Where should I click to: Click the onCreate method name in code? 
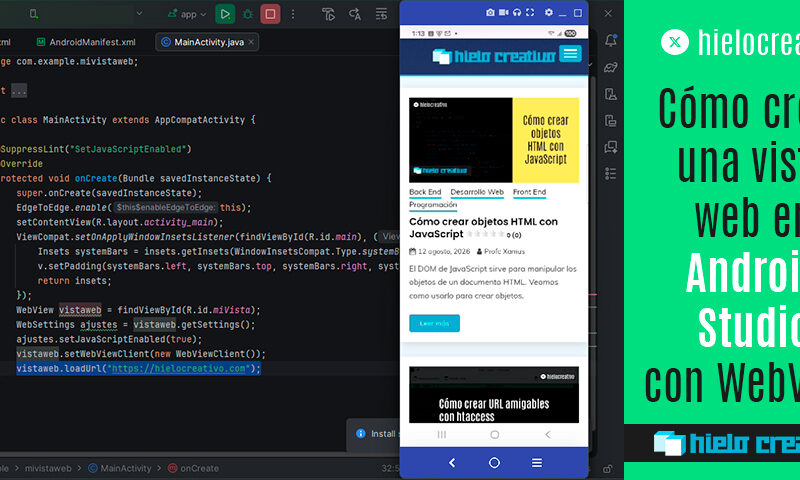(96, 179)
